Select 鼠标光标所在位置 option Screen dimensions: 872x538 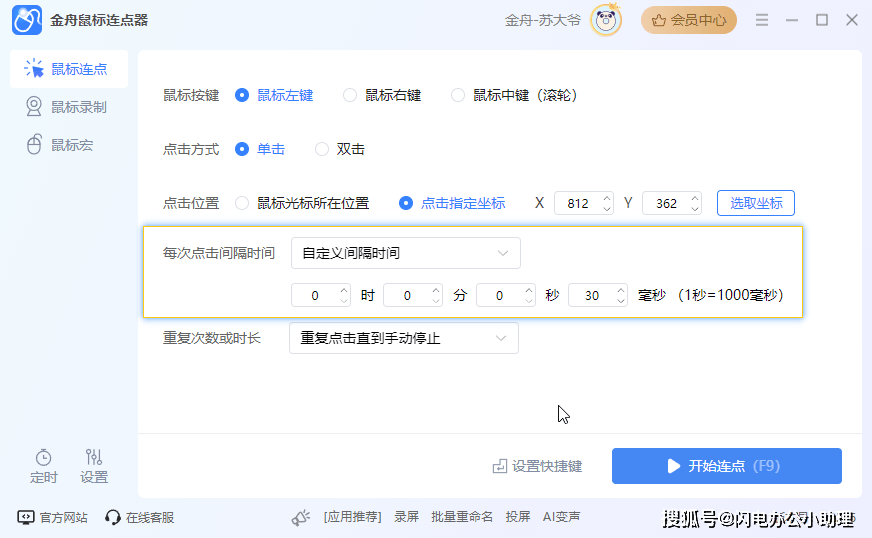click(x=242, y=203)
